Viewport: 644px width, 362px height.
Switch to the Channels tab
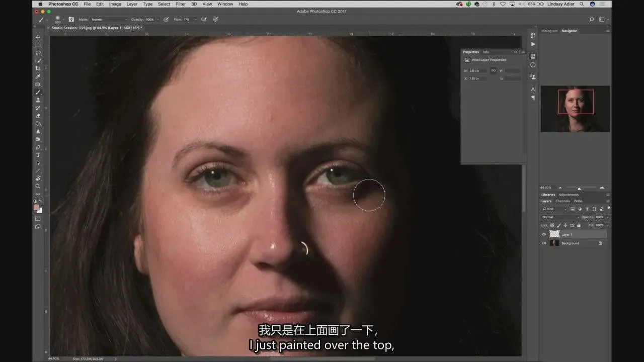click(562, 201)
